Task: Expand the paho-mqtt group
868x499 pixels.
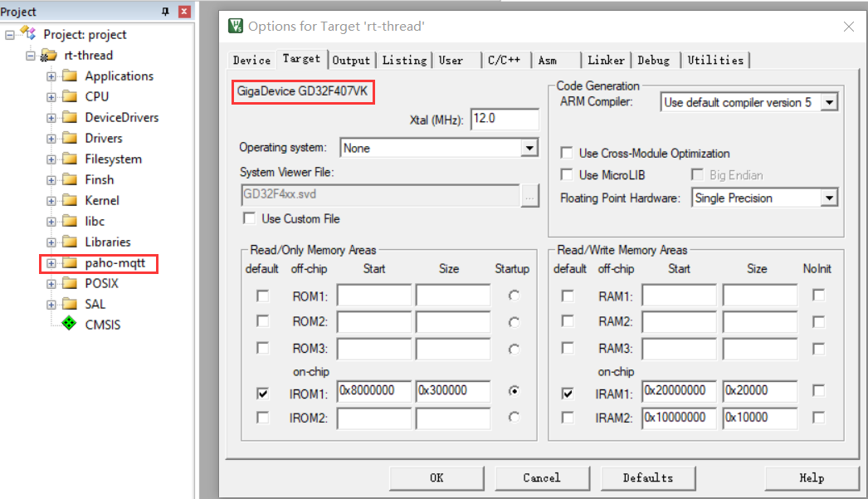Action: [x=51, y=263]
